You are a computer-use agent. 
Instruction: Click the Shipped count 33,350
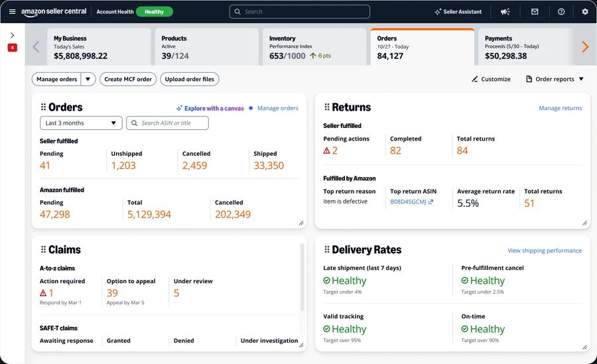click(x=269, y=166)
